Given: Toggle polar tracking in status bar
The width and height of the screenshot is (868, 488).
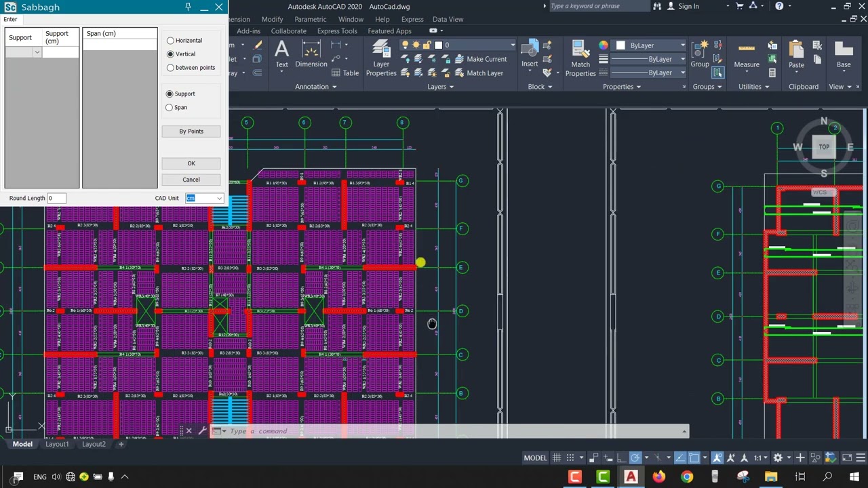Looking at the screenshot, I should [x=635, y=457].
